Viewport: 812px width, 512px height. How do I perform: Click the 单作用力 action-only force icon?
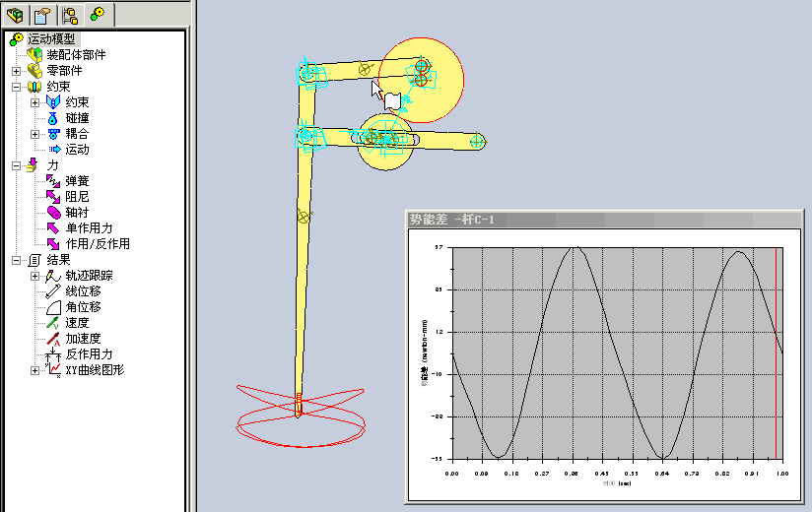tap(53, 228)
